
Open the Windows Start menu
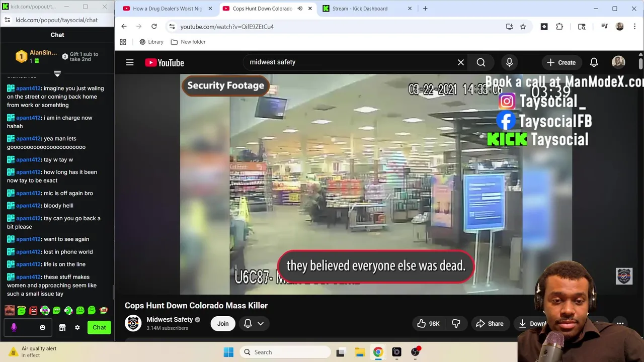[x=228, y=352]
